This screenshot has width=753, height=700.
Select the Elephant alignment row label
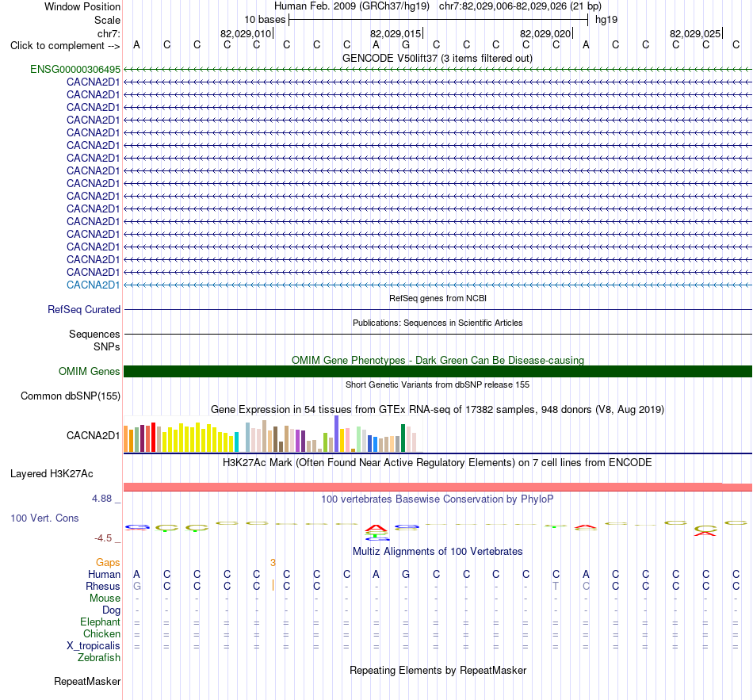(x=100, y=622)
